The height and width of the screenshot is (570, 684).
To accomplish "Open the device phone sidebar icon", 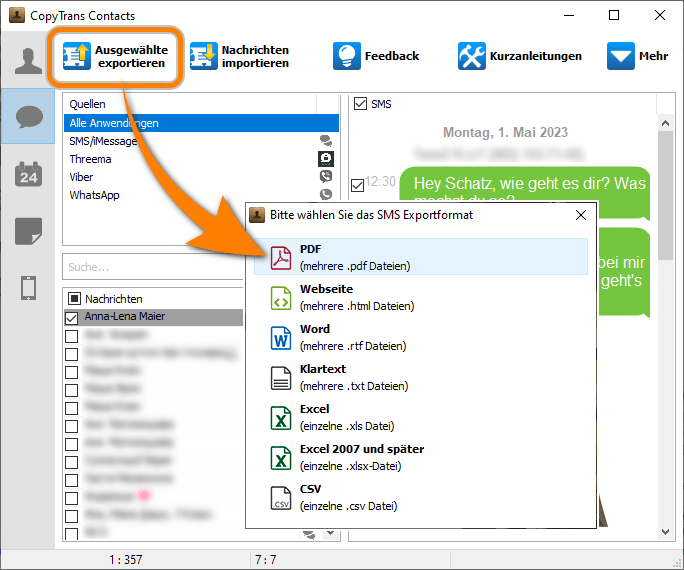I will (28, 288).
